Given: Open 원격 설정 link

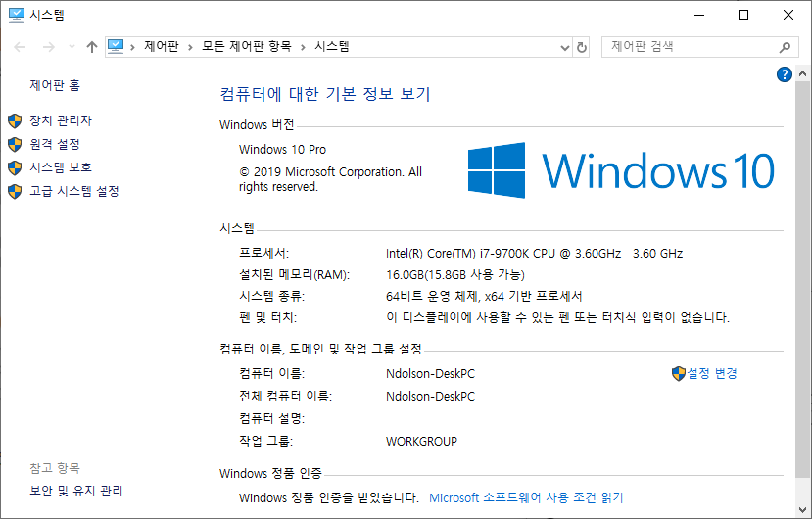Looking at the screenshot, I should 55,144.
